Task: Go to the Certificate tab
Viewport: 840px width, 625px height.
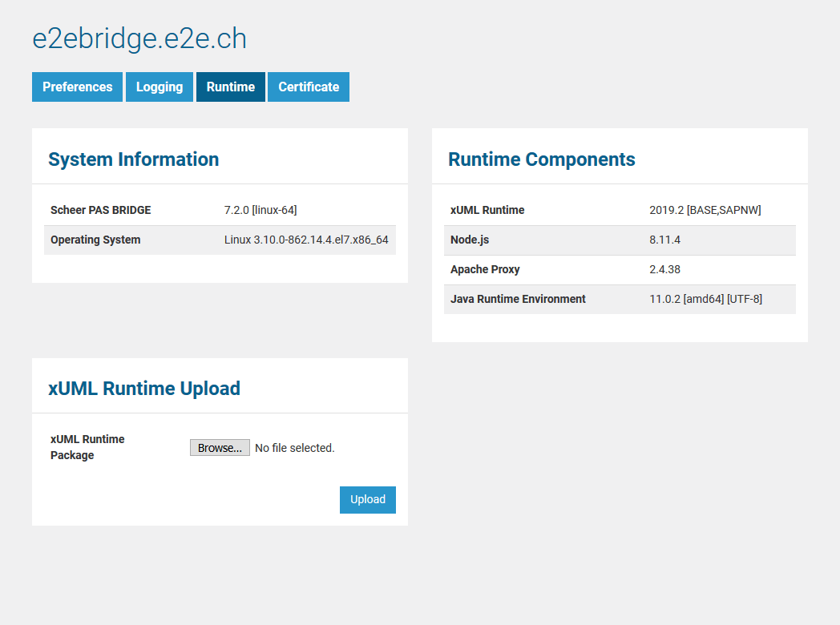Action: (309, 87)
